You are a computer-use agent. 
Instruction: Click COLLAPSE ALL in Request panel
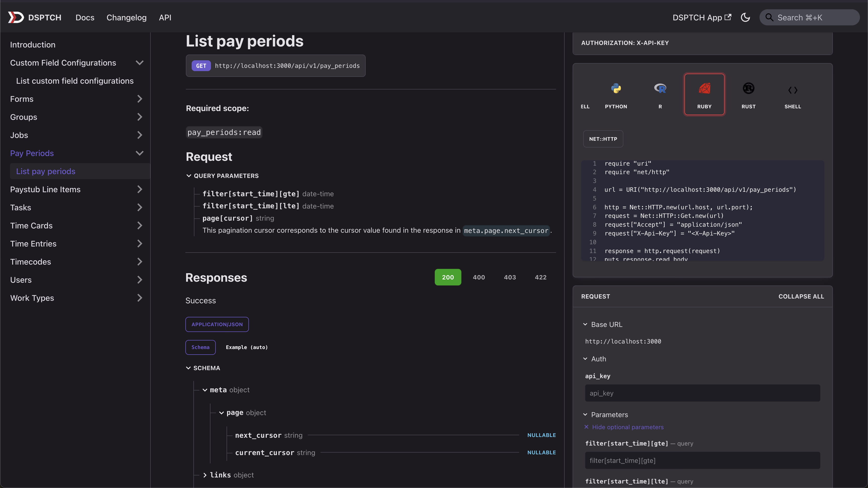(801, 296)
